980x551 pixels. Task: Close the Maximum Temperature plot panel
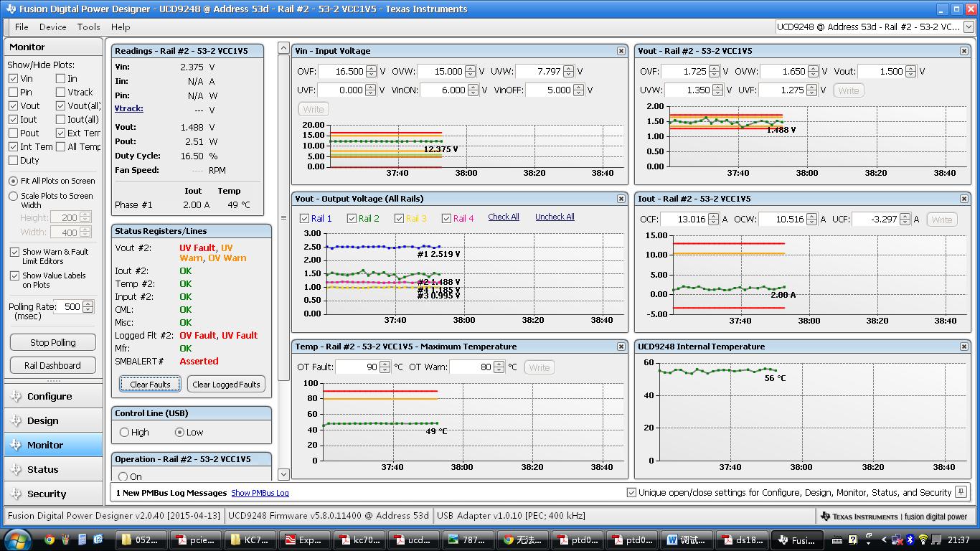click(621, 347)
